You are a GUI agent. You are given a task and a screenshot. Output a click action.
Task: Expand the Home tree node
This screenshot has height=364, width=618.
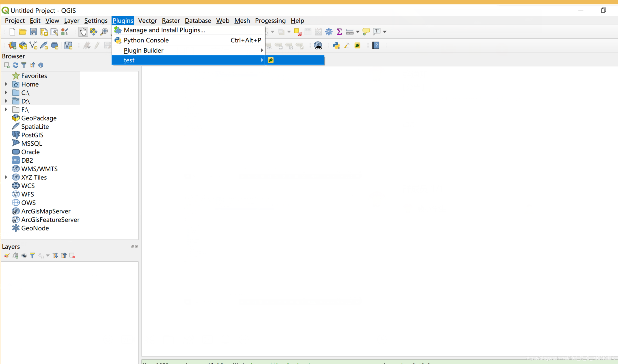[x=6, y=84]
